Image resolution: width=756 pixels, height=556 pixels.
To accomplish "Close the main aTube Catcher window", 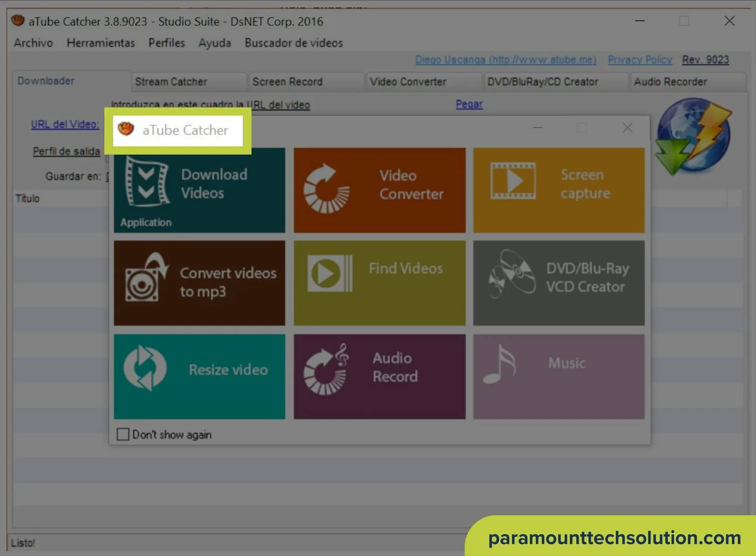I will (729, 21).
